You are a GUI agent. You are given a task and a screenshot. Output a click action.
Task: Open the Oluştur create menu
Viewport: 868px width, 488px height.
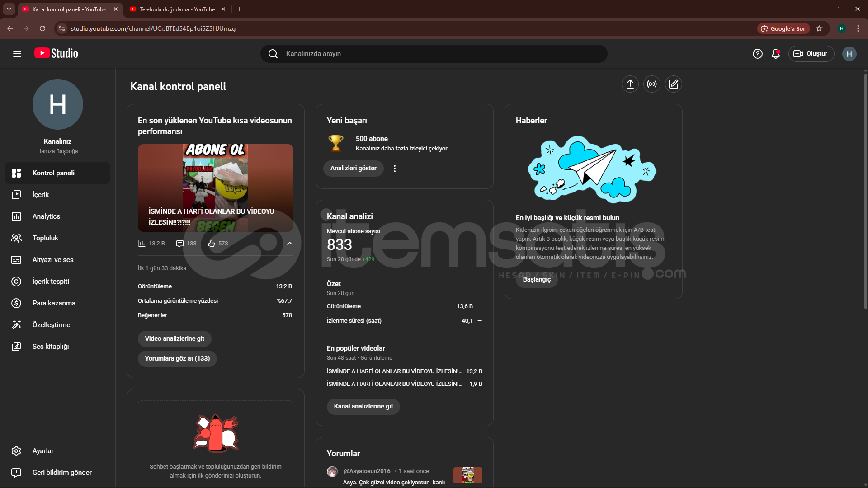click(x=811, y=54)
